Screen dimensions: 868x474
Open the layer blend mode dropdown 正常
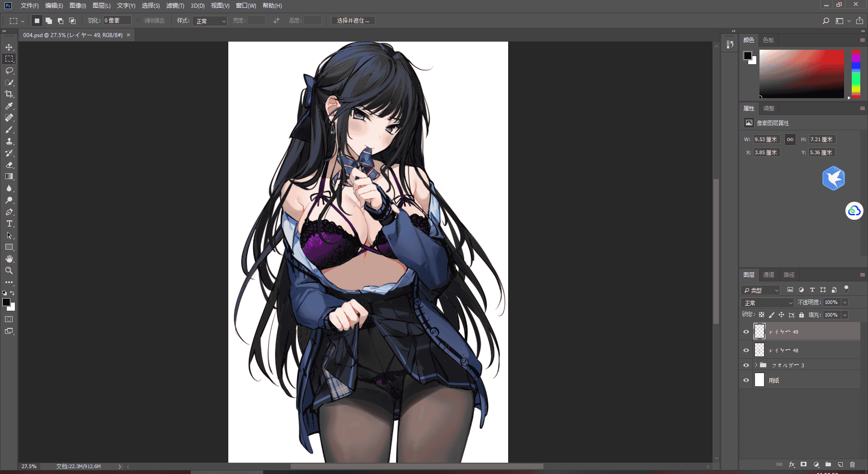768,303
